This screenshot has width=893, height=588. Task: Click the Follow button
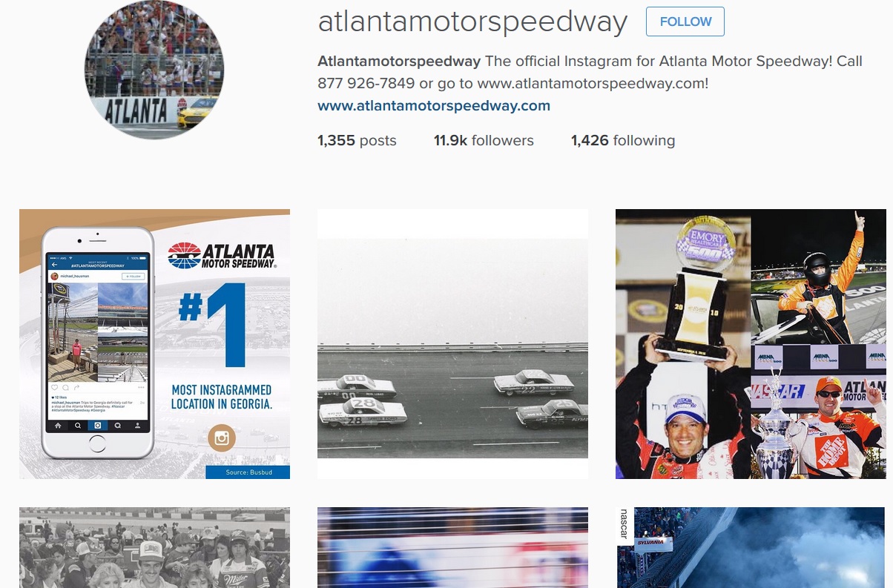[685, 22]
